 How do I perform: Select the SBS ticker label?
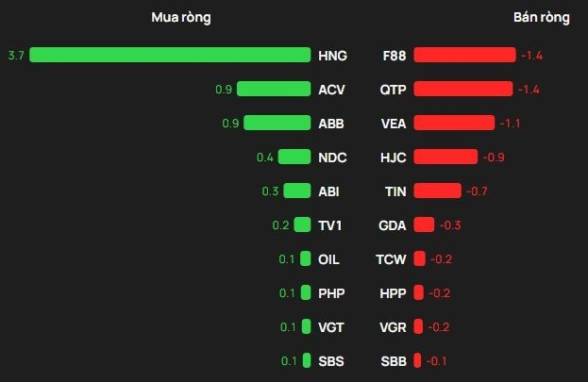click(x=329, y=360)
